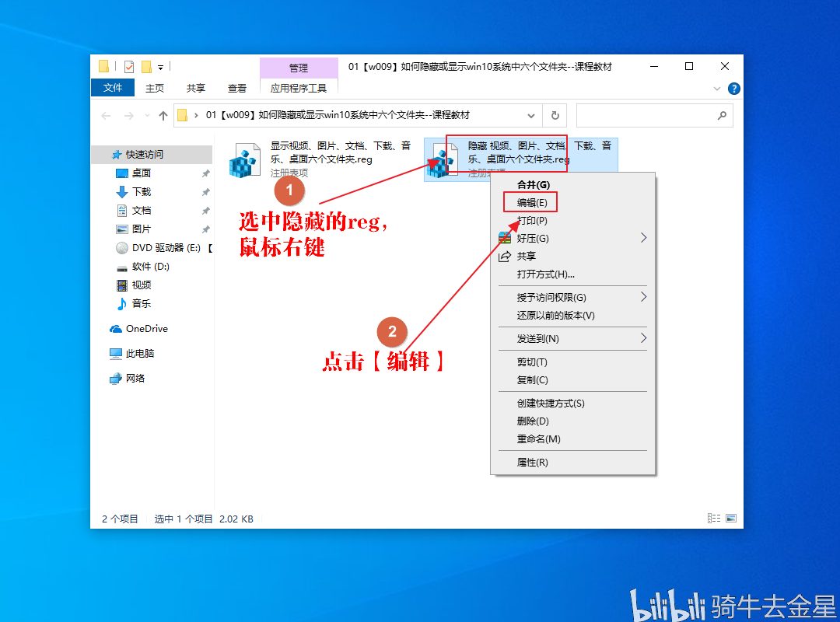Click the pin icon next to 下载

pyautogui.click(x=205, y=192)
